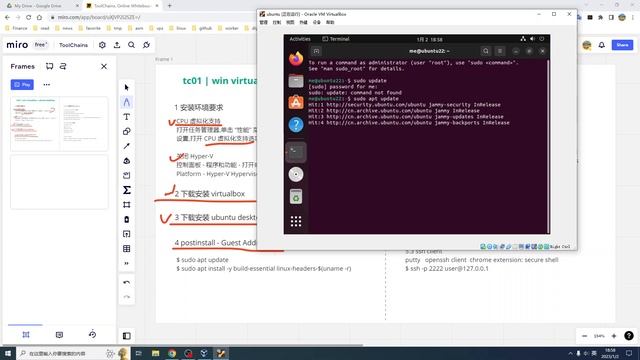Open Ubuntu system tray status menu
Image resolution: width=640 pixels, height=360 pixels.
point(532,39)
